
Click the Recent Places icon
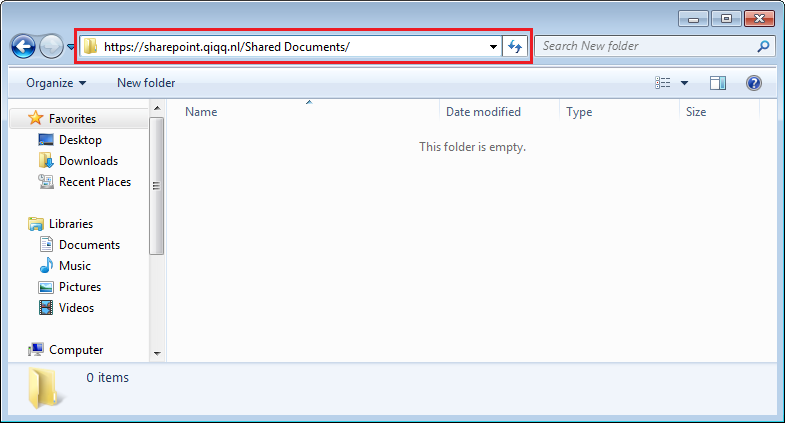(x=46, y=181)
